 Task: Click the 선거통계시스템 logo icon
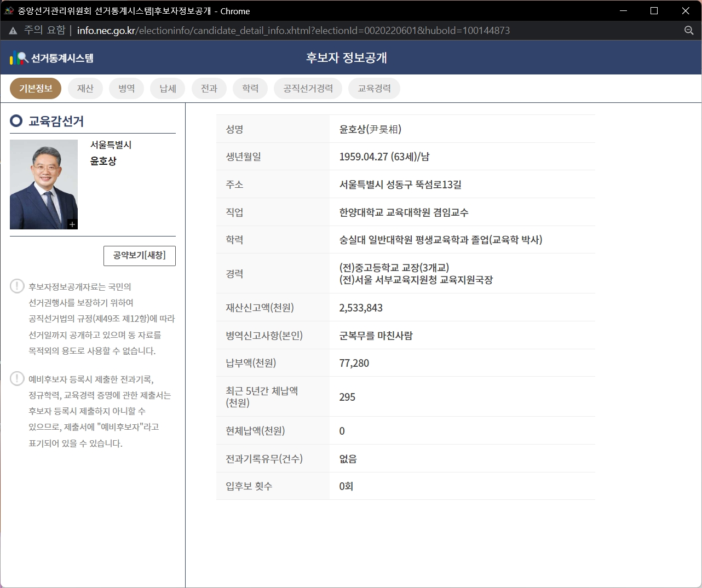pos(19,57)
